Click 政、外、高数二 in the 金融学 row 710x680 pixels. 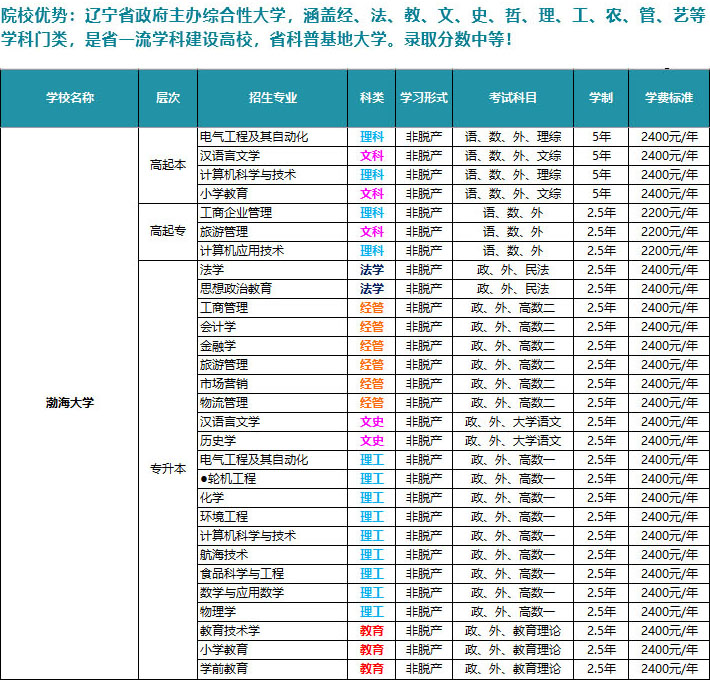pos(513,346)
